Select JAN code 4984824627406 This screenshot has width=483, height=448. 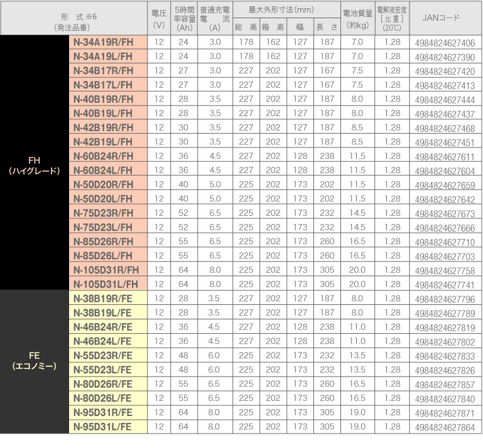pyautogui.click(x=445, y=43)
